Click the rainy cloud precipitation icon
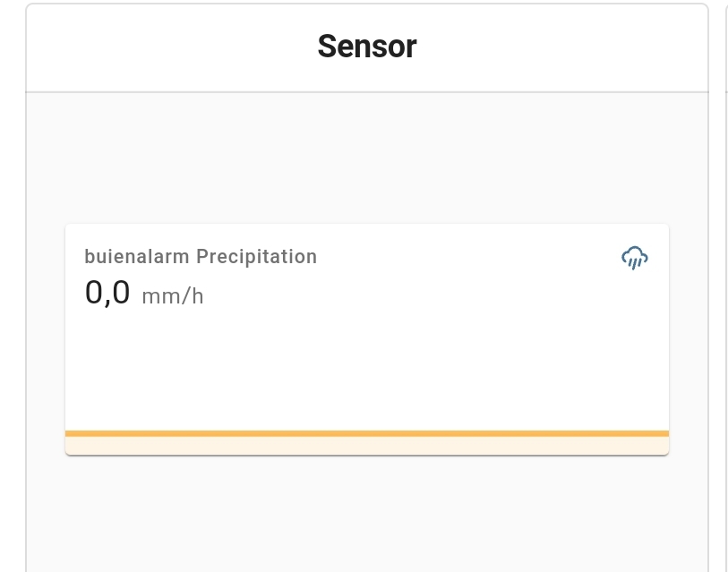 tap(634, 258)
